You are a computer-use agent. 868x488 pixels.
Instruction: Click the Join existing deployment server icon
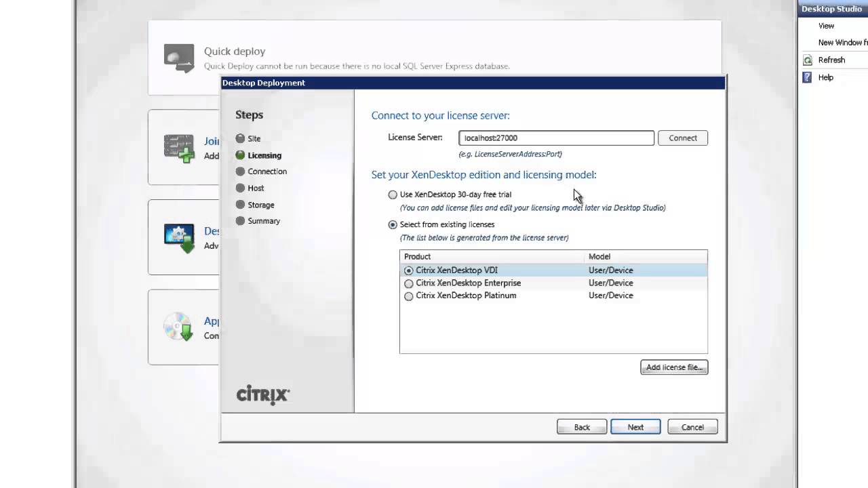tap(179, 148)
